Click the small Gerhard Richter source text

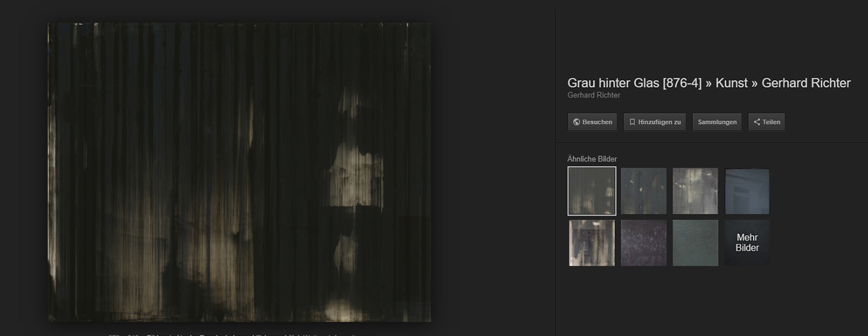click(x=593, y=95)
